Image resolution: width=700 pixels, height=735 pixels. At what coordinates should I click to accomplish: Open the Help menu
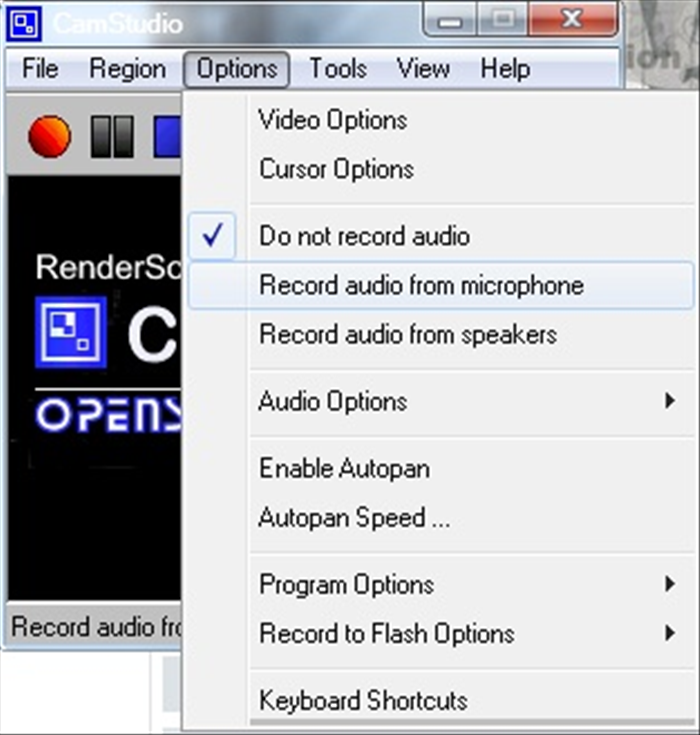(505, 69)
